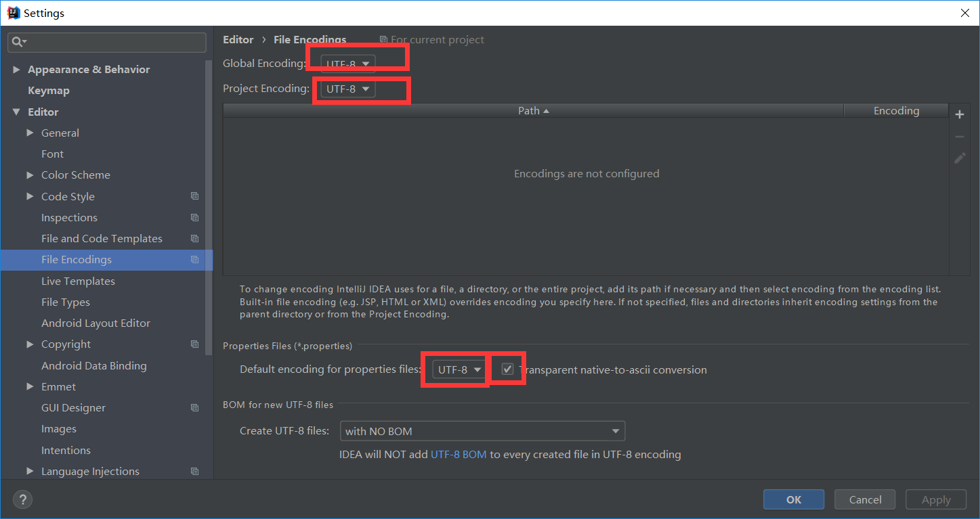Click the project-level icon on the Inspections row

pyautogui.click(x=195, y=217)
